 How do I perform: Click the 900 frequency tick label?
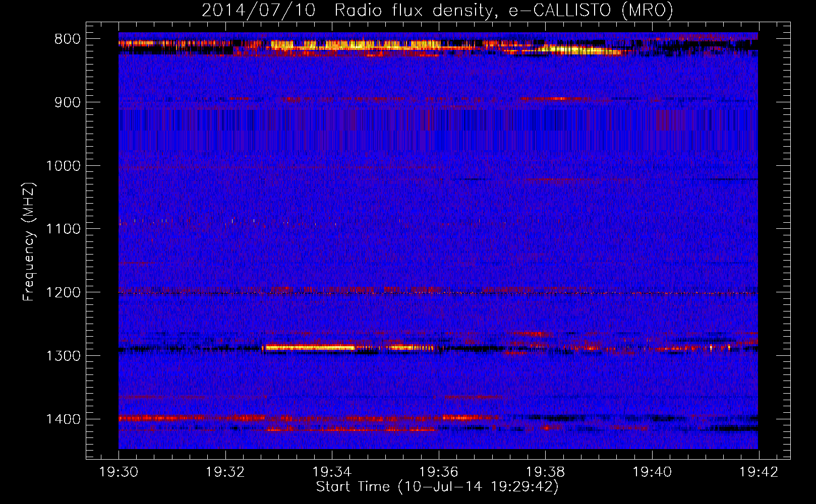pyautogui.click(x=67, y=102)
